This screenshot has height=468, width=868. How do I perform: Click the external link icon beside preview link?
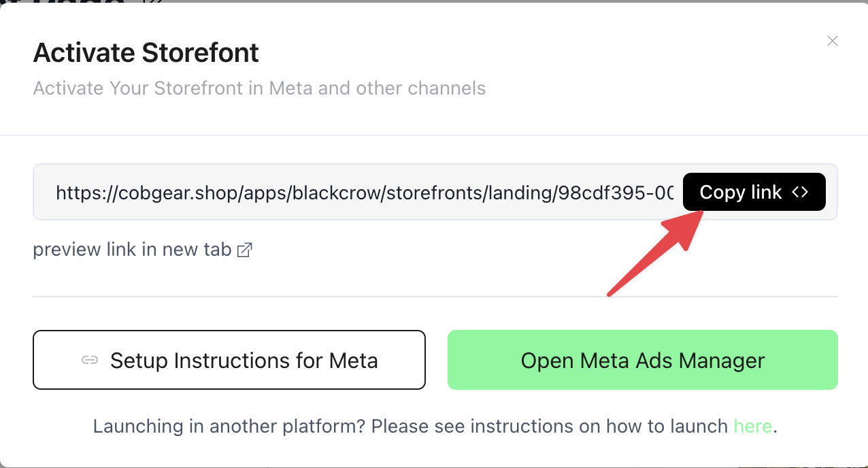[x=245, y=250]
